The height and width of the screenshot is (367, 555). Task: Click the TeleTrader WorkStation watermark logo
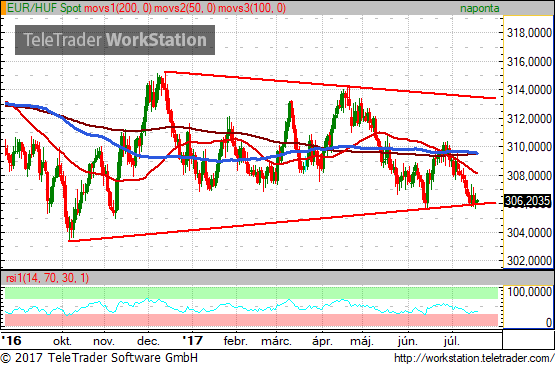115,40
